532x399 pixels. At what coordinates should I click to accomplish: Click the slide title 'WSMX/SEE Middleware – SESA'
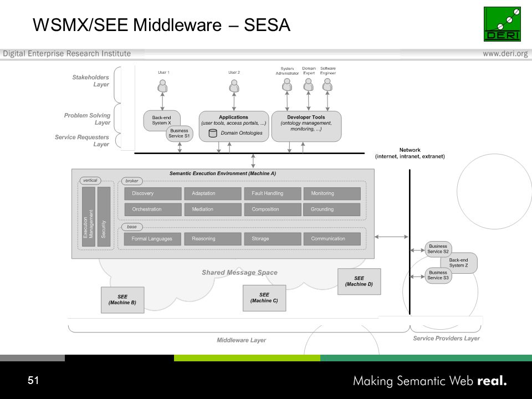(161, 25)
